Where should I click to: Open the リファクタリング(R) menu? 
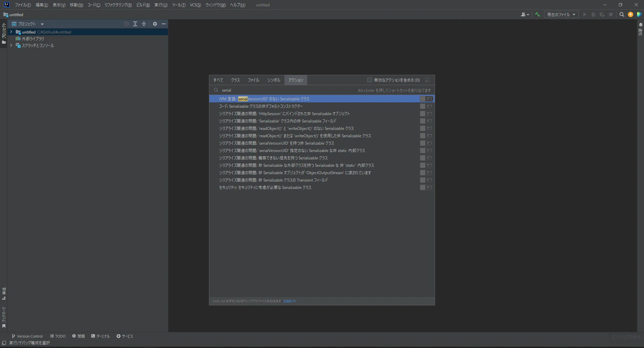click(x=118, y=5)
